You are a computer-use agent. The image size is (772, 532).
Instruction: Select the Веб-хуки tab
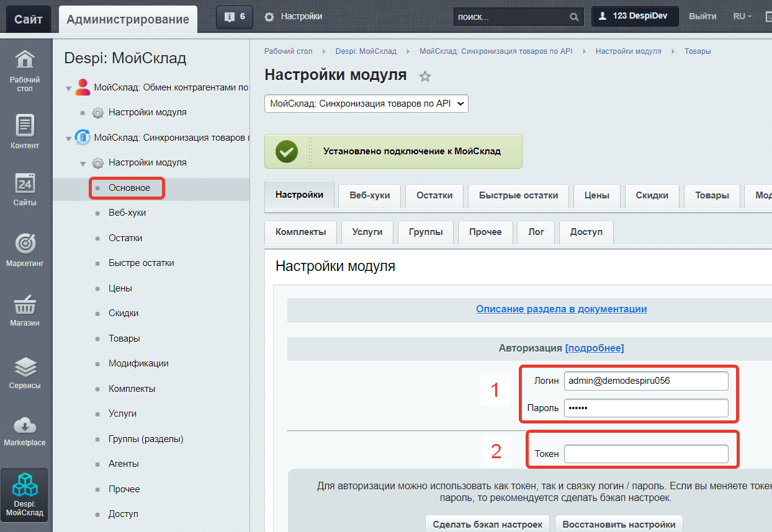pos(370,195)
